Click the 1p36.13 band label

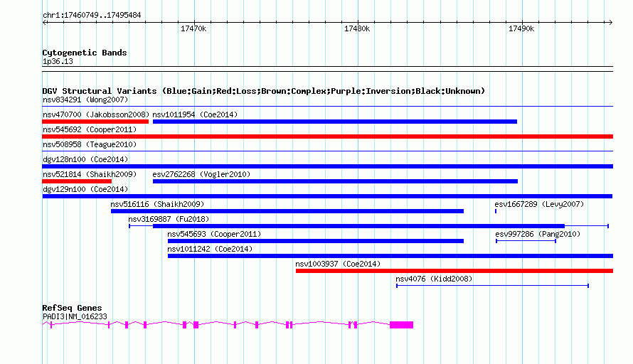click(x=58, y=61)
